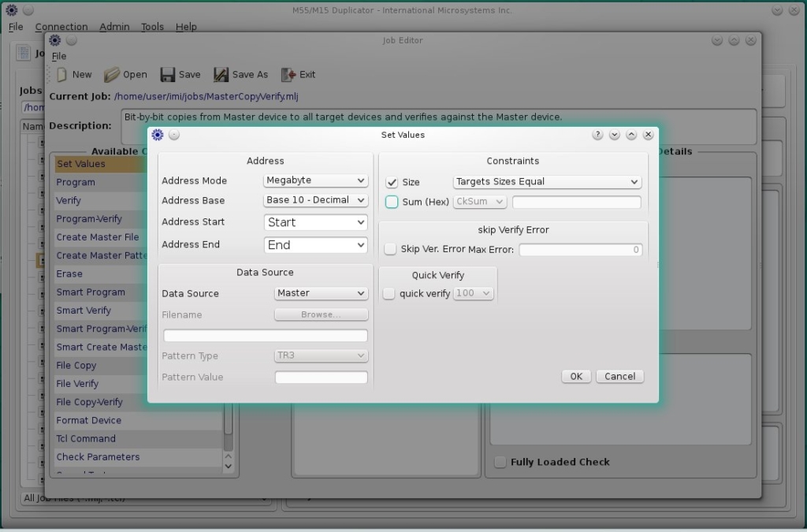Select Program in available commands list
Image resolution: width=807 pixels, height=532 pixels.
click(x=102, y=182)
